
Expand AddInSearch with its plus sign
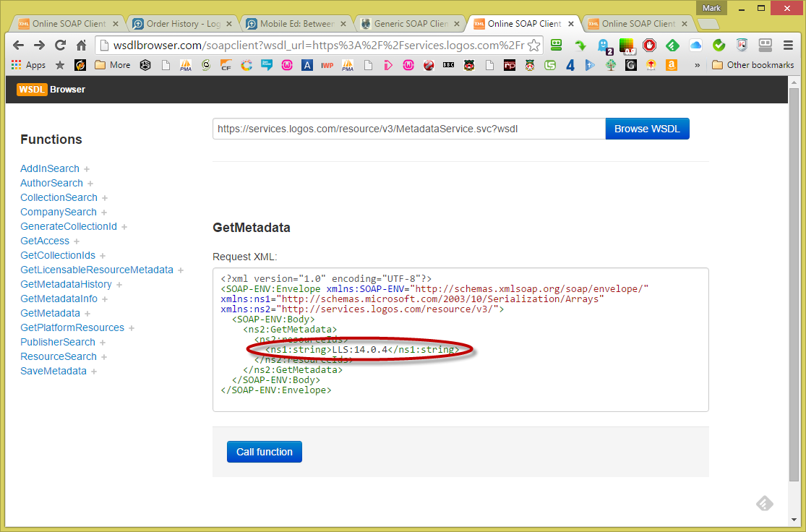(x=86, y=169)
